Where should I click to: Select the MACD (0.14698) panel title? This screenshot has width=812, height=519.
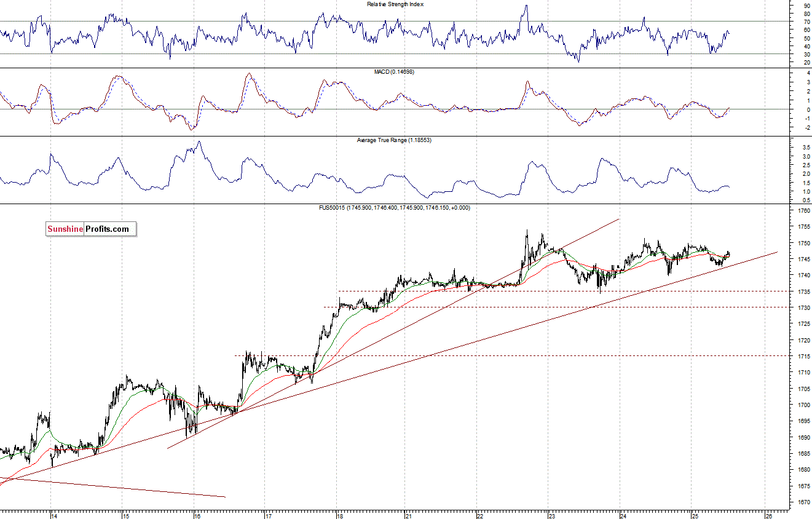pyautogui.click(x=394, y=72)
